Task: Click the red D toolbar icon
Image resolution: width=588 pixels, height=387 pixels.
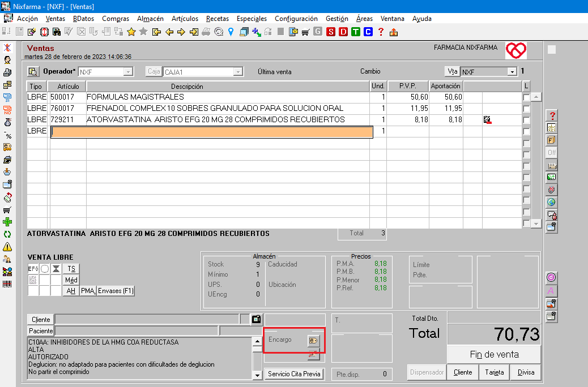Action: (343, 32)
